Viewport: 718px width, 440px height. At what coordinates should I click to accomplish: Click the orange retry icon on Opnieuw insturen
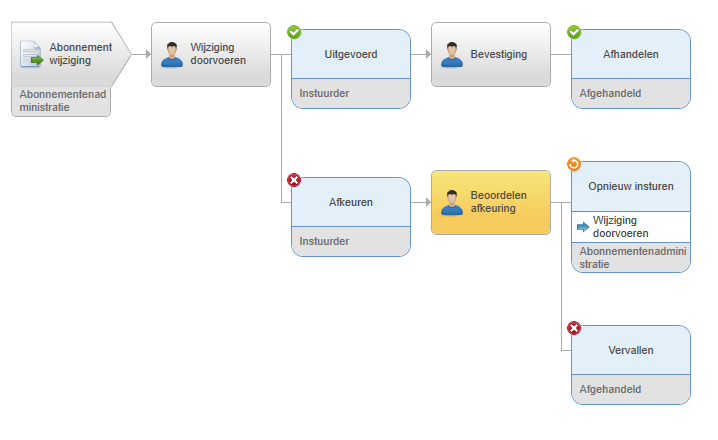coord(574,163)
